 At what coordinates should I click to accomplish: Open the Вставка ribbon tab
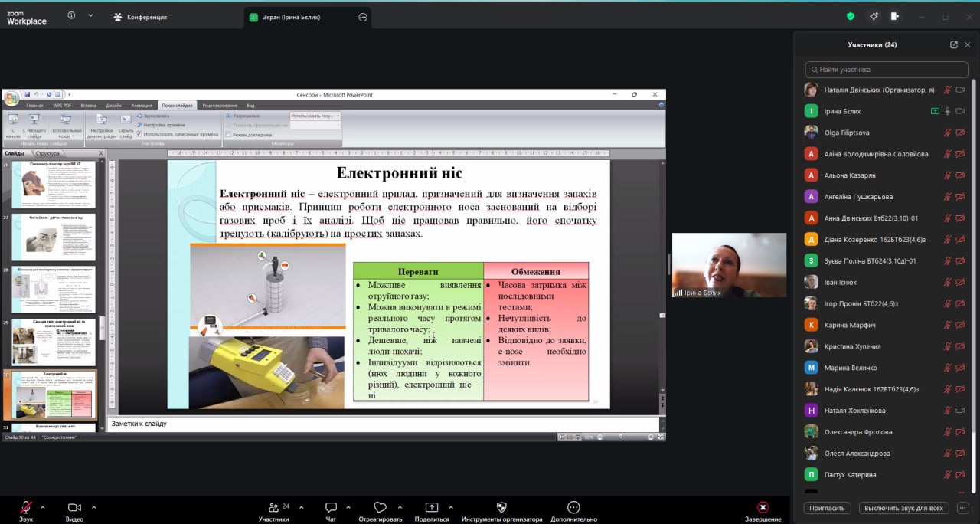[88, 105]
